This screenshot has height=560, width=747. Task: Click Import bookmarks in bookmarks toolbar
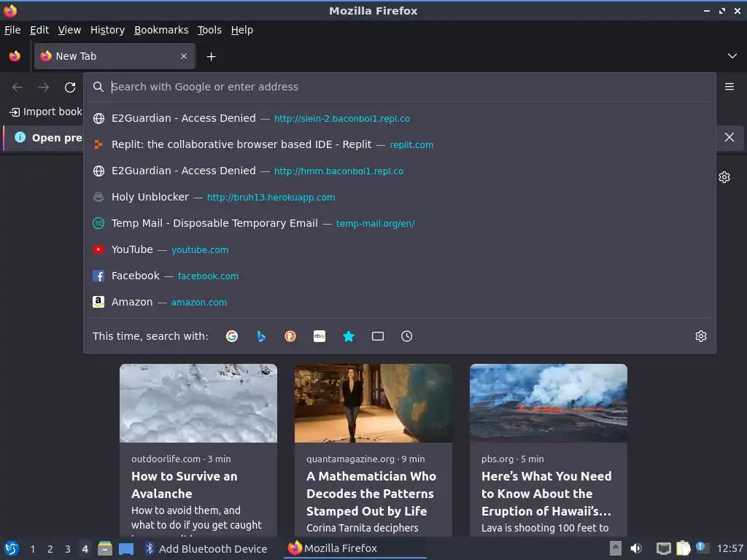click(x=46, y=112)
